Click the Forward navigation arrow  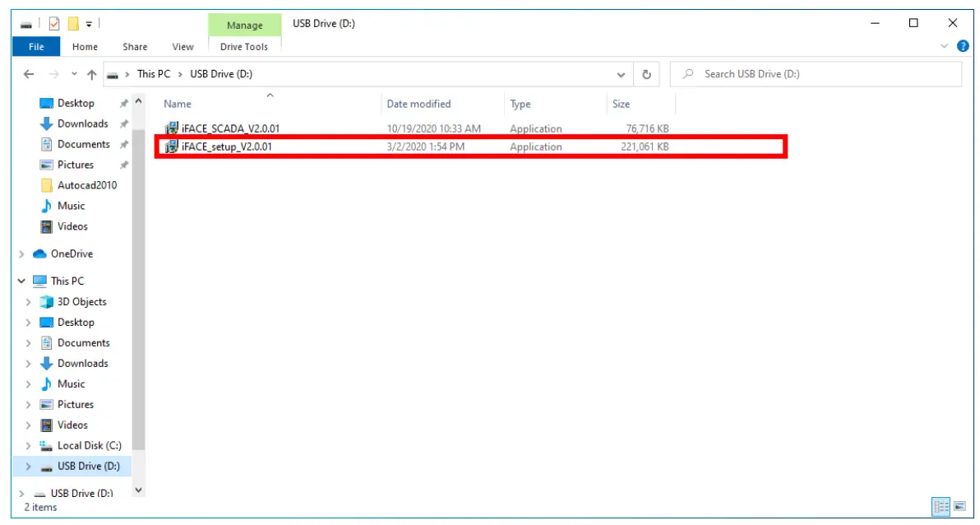click(x=53, y=74)
